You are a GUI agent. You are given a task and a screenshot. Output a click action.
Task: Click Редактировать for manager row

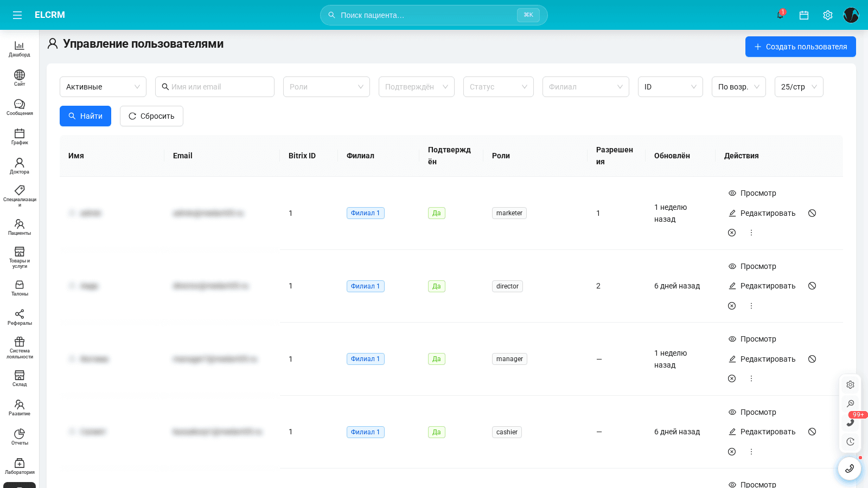(x=762, y=359)
